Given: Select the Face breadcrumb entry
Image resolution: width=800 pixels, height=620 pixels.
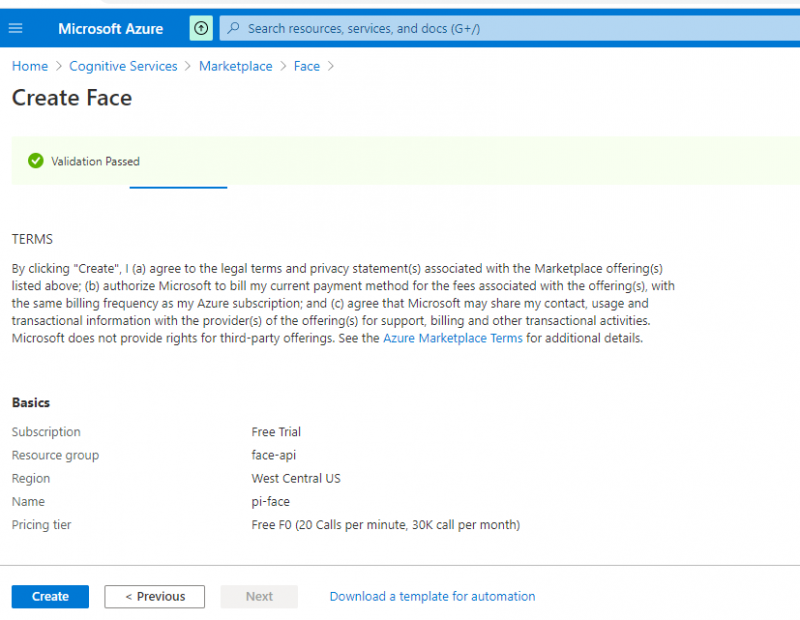Looking at the screenshot, I should 306,66.
